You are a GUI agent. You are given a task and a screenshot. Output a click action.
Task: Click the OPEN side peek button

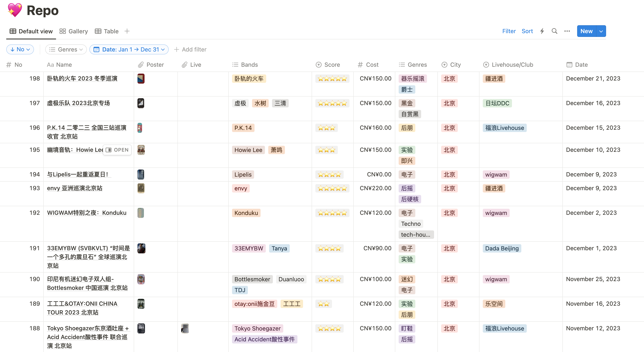[117, 150]
